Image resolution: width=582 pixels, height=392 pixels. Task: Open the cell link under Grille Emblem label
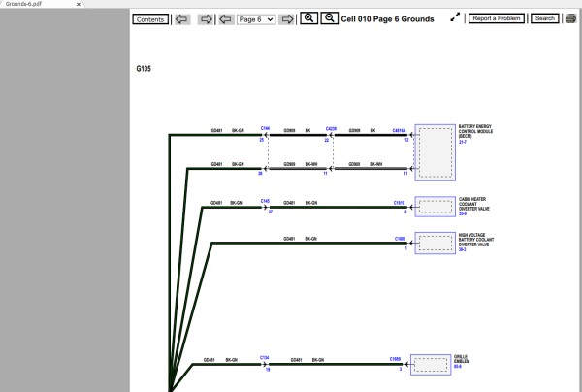tap(457, 367)
